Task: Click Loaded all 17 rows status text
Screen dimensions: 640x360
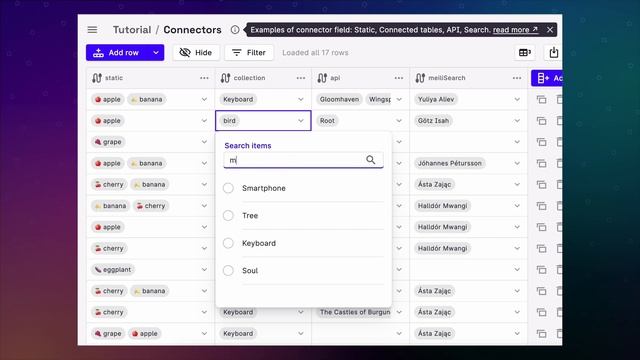Action: click(315, 53)
